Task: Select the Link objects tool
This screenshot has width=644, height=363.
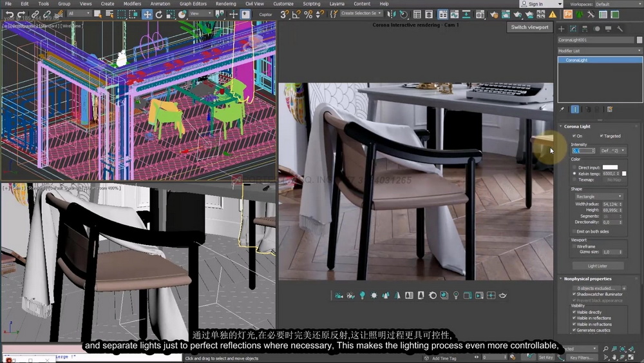Action: pos(35,14)
